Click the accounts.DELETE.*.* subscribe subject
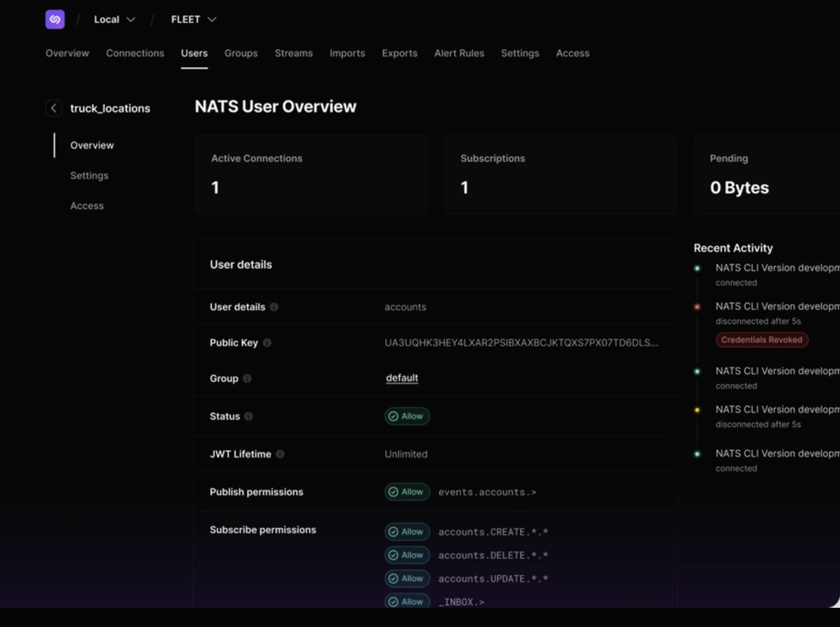840x627 pixels. 493,556
